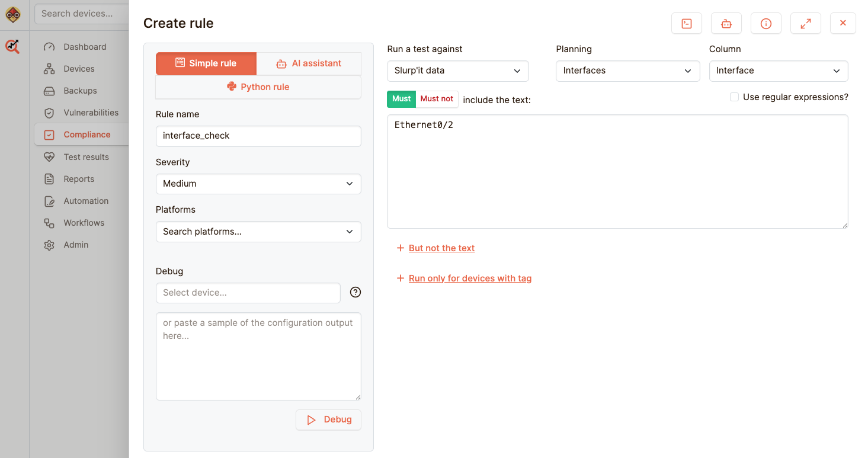The height and width of the screenshot is (458, 868).
Task: Enable Use regular expressions checkbox
Action: [x=734, y=97]
